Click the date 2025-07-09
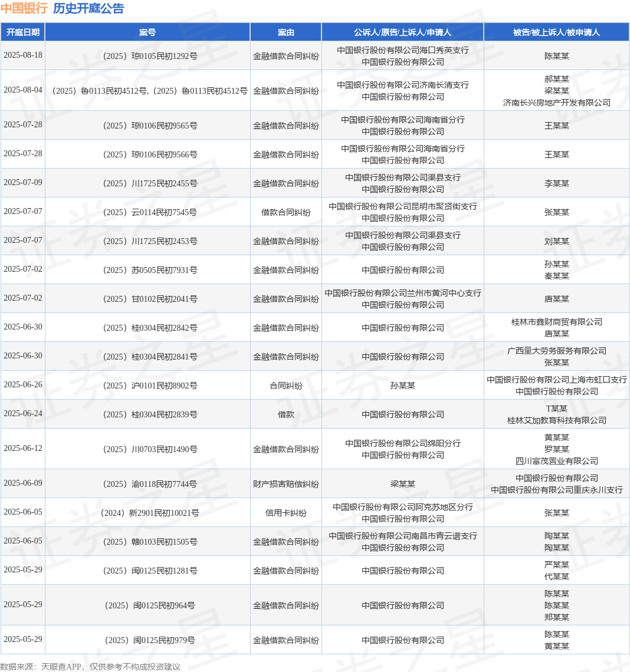This screenshot has width=630, height=672. click(23, 183)
